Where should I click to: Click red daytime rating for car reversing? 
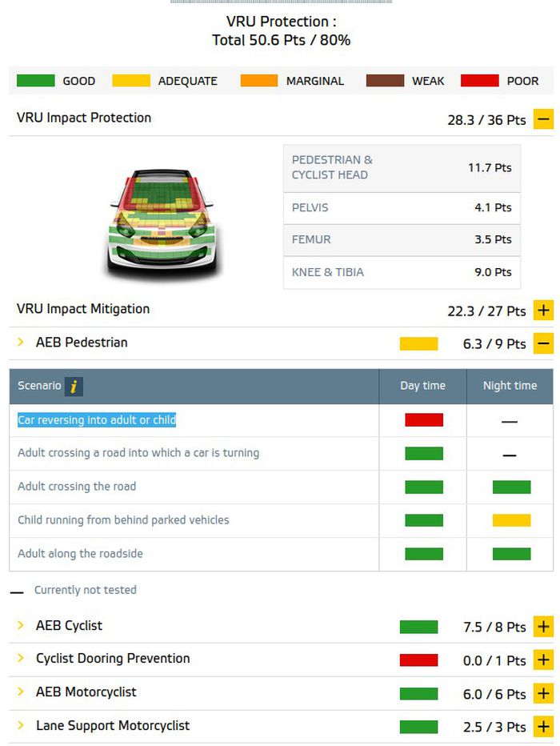(x=423, y=420)
